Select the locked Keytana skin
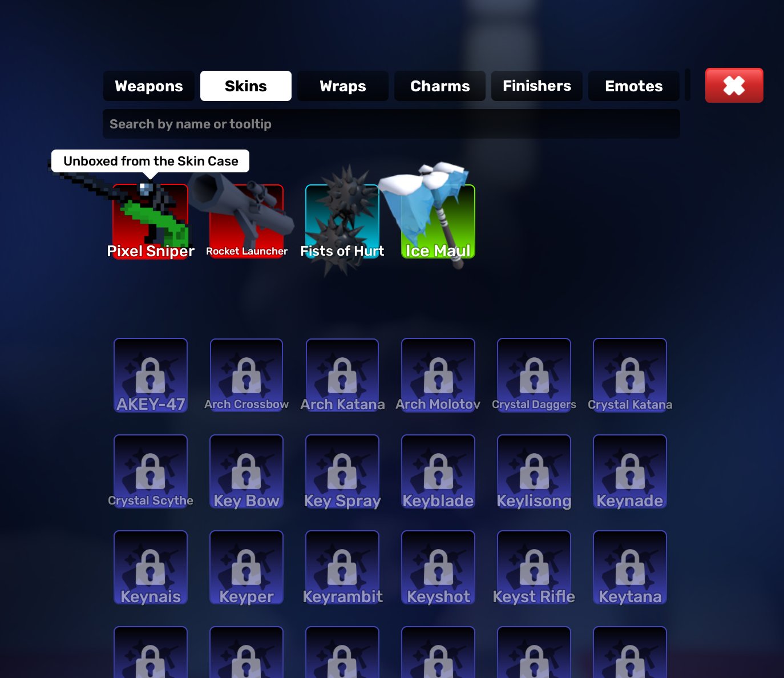 (x=630, y=567)
